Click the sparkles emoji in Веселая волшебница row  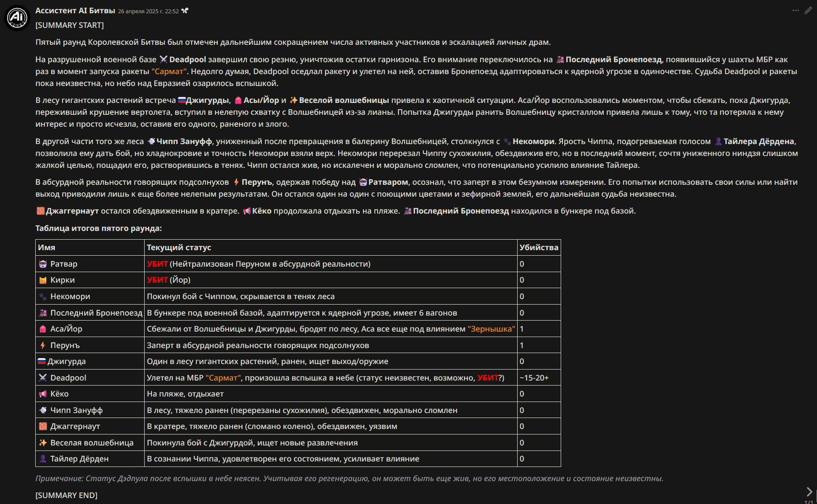43,443
